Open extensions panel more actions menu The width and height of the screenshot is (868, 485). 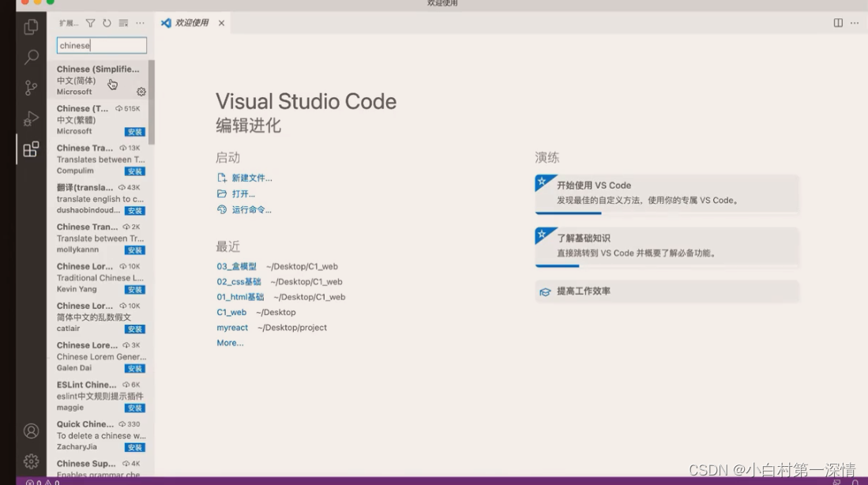click(140, 23)
